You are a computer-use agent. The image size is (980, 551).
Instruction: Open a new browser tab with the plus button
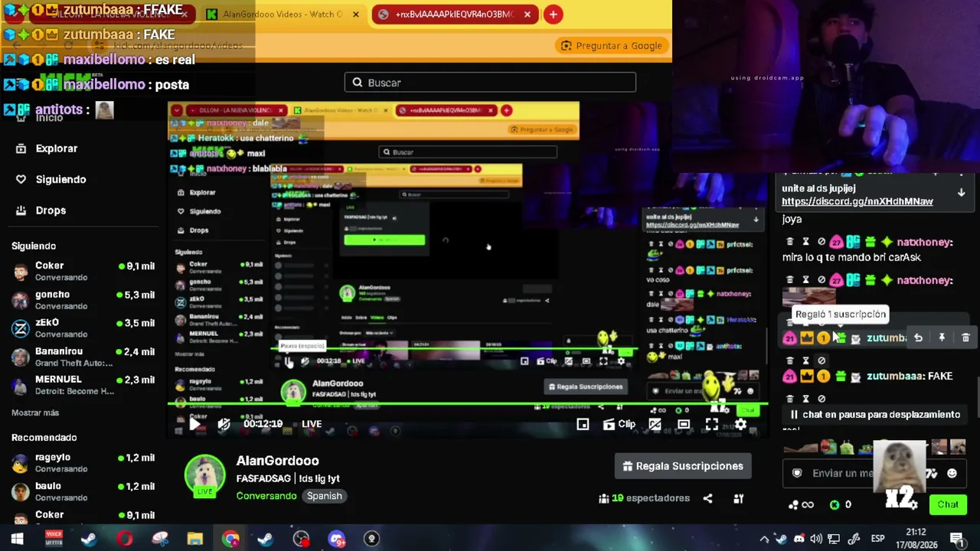click(x=553, y=15)
